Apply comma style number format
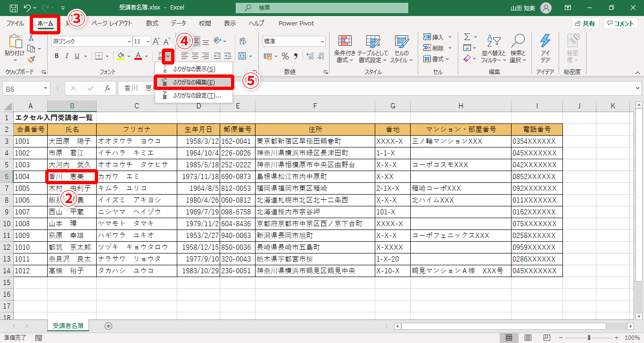 pyautogui.click(x=296, y=56)
